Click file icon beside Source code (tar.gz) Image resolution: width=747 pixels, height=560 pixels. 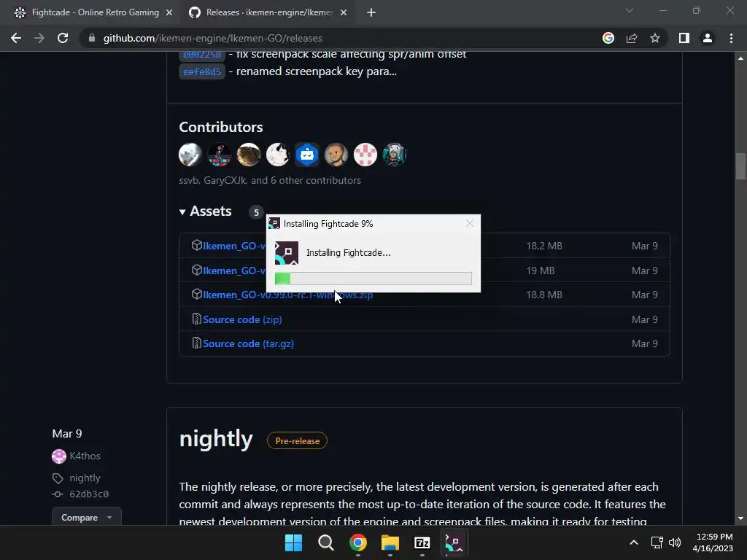196,343
